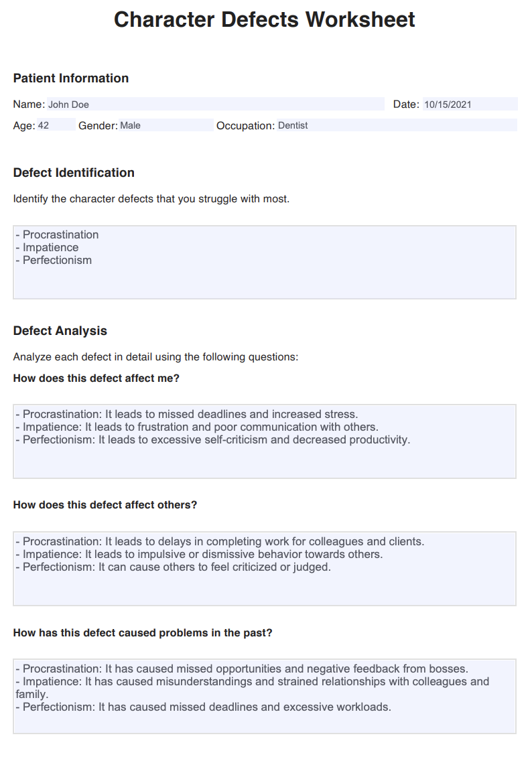Image resolution: width=532 pixels, height=761 pixels.
Task: Click the defect list box starting with Procrastination
Action: (265, 262)
